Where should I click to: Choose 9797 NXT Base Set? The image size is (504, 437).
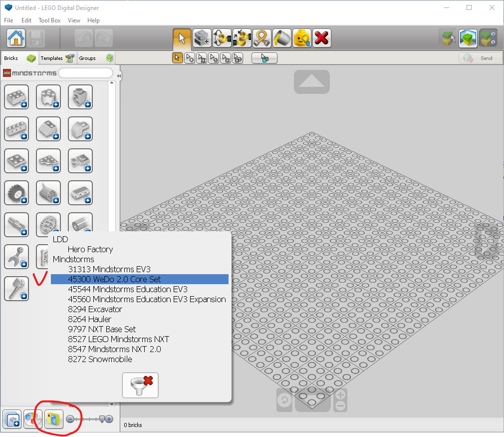[102, 329]
